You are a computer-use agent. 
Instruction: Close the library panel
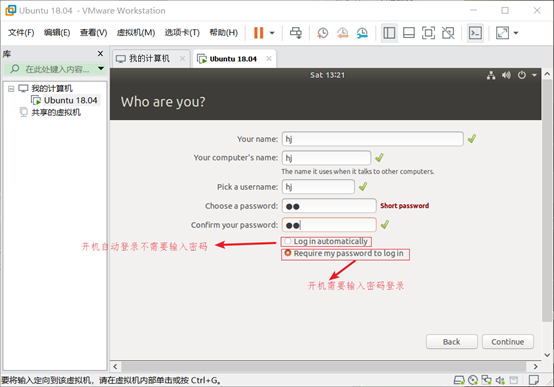[100, 53]
